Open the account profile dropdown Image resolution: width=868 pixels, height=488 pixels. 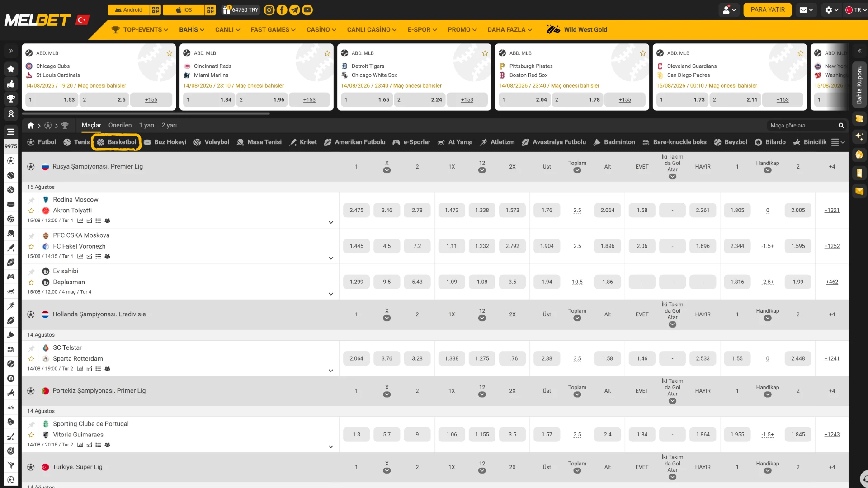[730, 10]
